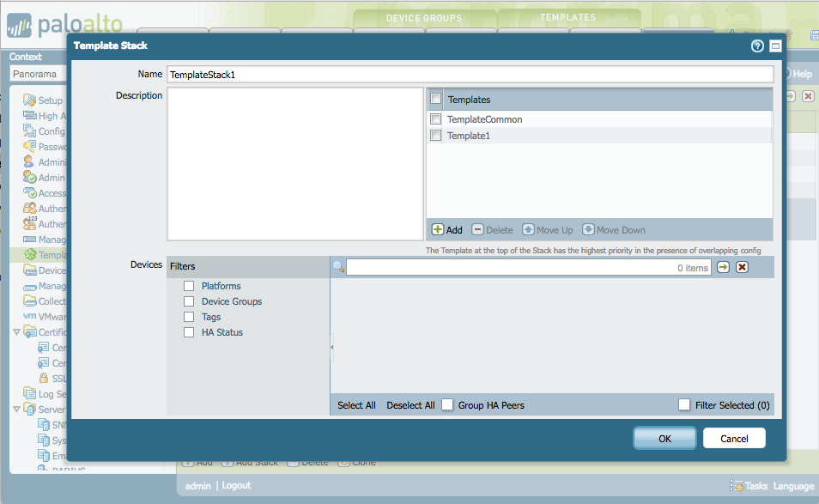Open Log Settings sidebar icon
This screenshot has height=504, width=819.
30,393
